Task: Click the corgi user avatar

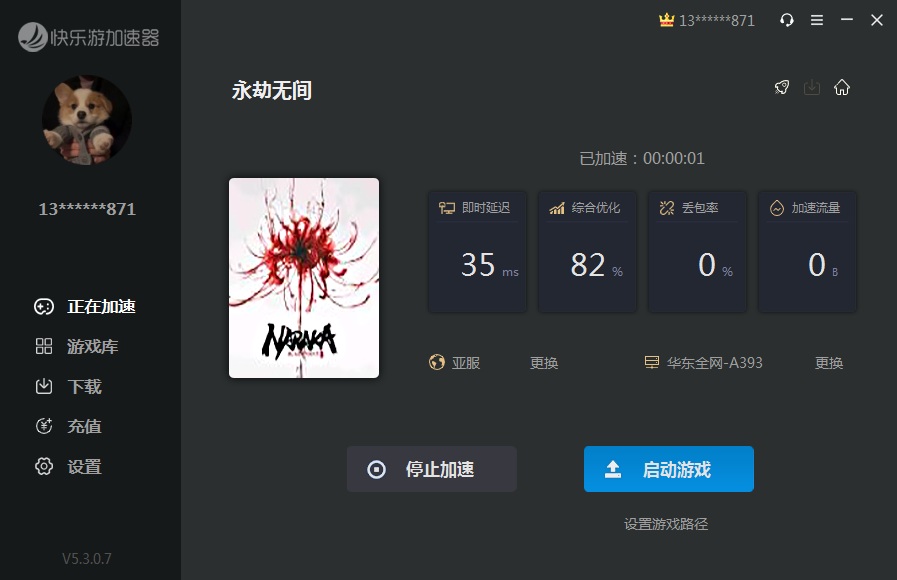Action: (87, 121)
